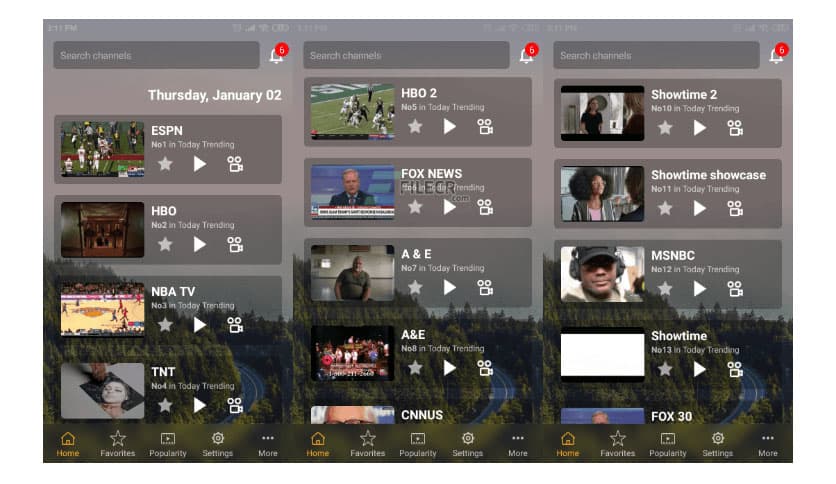Open the FOX NEWS anchor thumbnail
Screen dimensions: 836x484
(352, 192)
